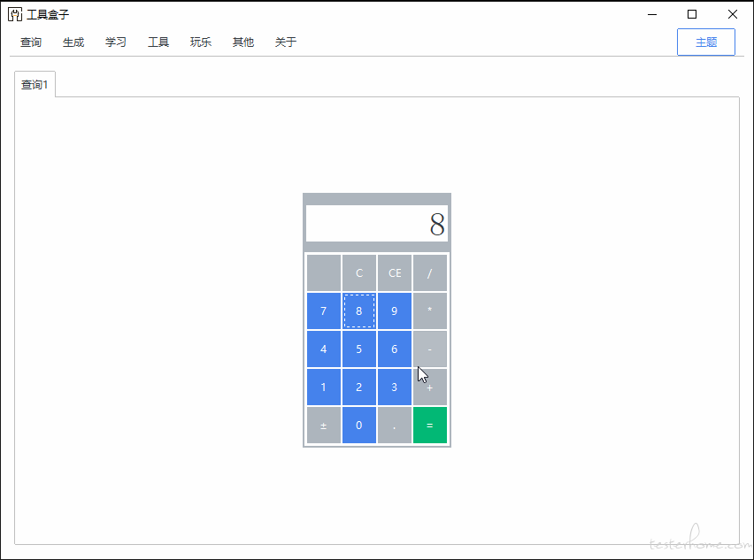Maximize the 工具盒子 window

click(692, 14)
